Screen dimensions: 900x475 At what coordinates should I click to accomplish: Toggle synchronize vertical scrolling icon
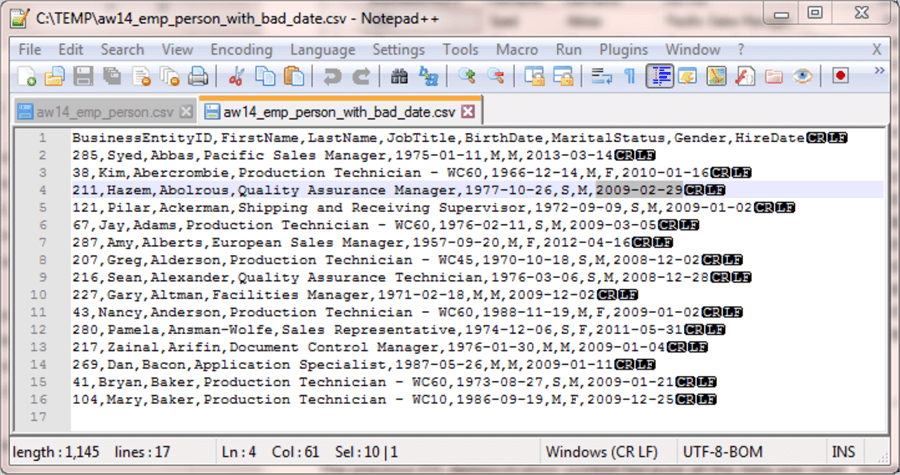point(534,76)
